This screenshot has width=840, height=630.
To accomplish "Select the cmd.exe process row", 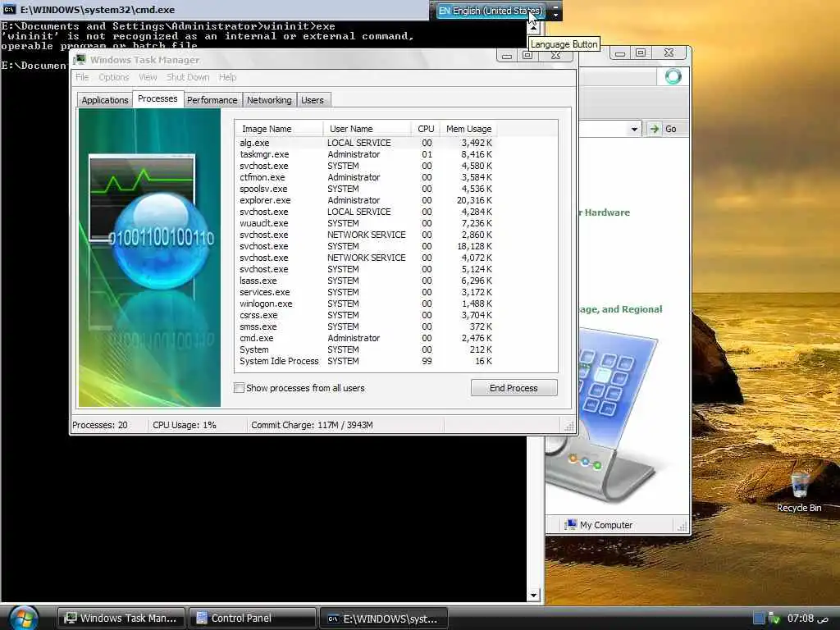I will pyautogui.click(x=365, y=338).
